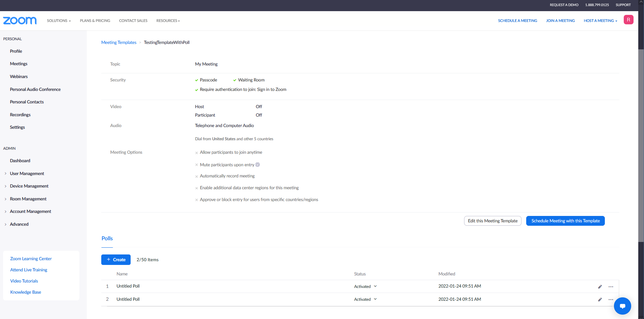This screenshot has width=644, height=319.
Task: Click the first Untitled Poll name
Action: coord(128,286)
